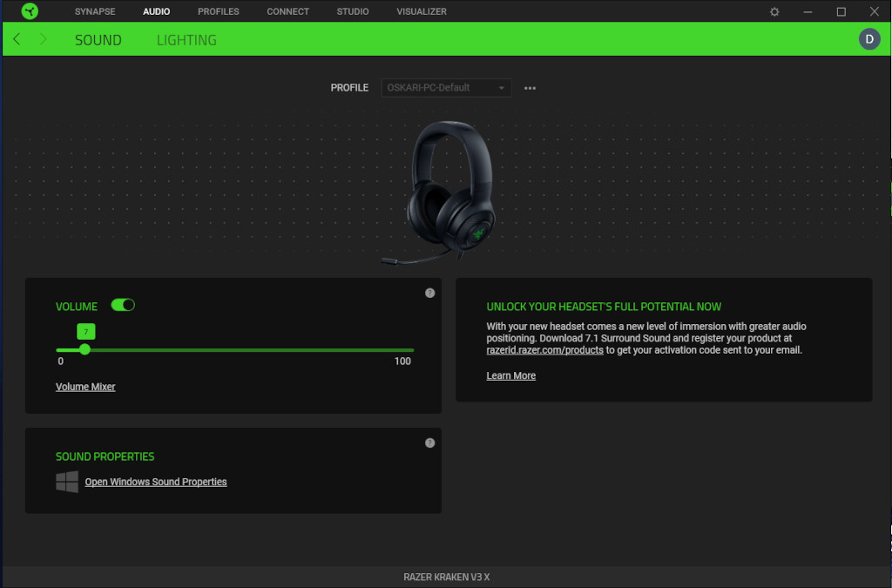Visit razerid.razer.com/products link
892x588 pixels.
tap(544, 350)
